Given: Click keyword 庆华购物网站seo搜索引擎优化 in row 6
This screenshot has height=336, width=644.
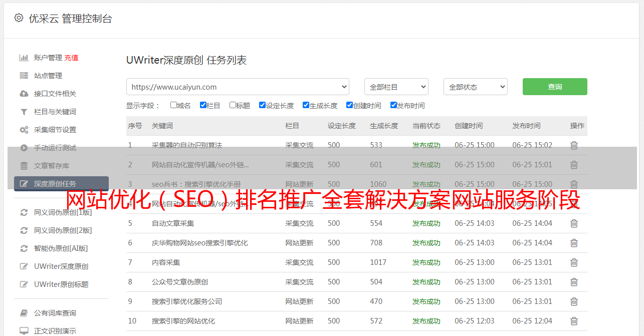Looking at the screenshot, I should click(x=199, y=243).
